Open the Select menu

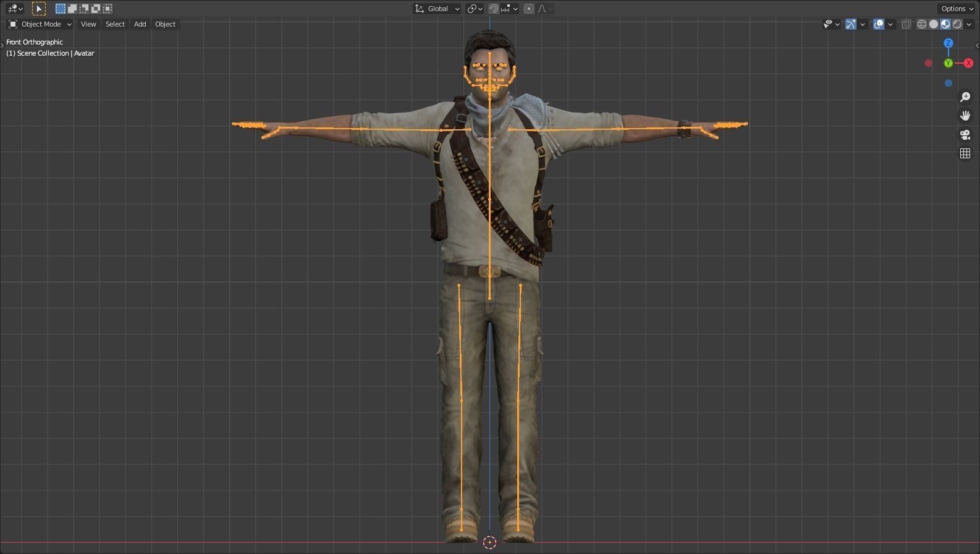[x=115, y=24]
